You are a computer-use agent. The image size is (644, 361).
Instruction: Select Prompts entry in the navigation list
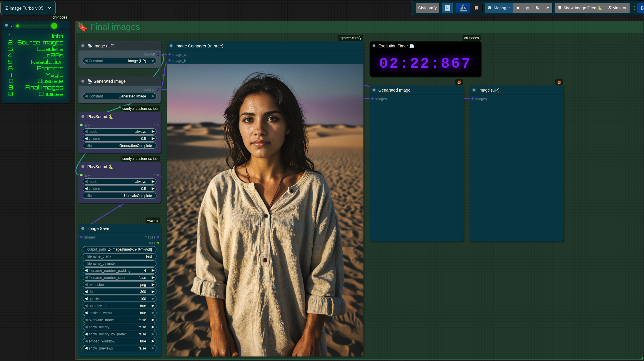pos(50,68)
